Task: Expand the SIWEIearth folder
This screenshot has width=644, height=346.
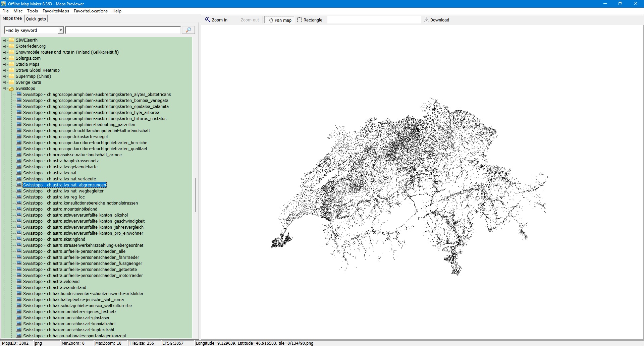Action: (x=4, y=40)
